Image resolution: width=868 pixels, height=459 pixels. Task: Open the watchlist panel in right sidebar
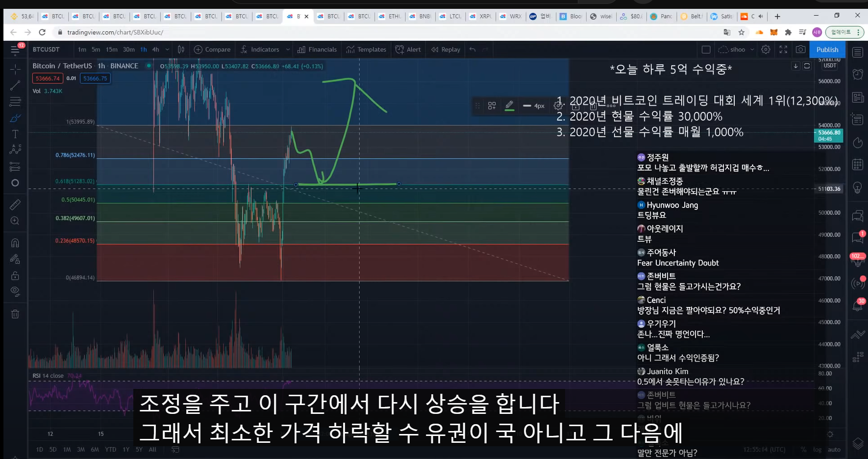click(858, 52)
